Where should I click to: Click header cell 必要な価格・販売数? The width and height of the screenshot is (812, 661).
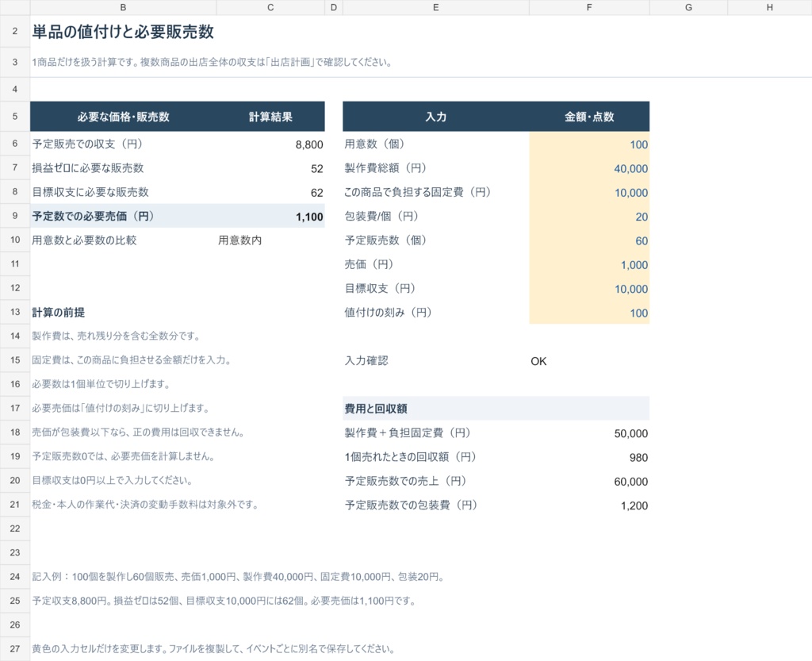[123, 117]
